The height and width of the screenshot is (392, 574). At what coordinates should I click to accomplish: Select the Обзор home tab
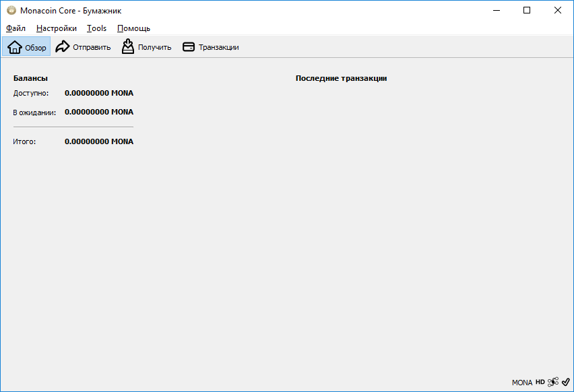tap(26, 46)
